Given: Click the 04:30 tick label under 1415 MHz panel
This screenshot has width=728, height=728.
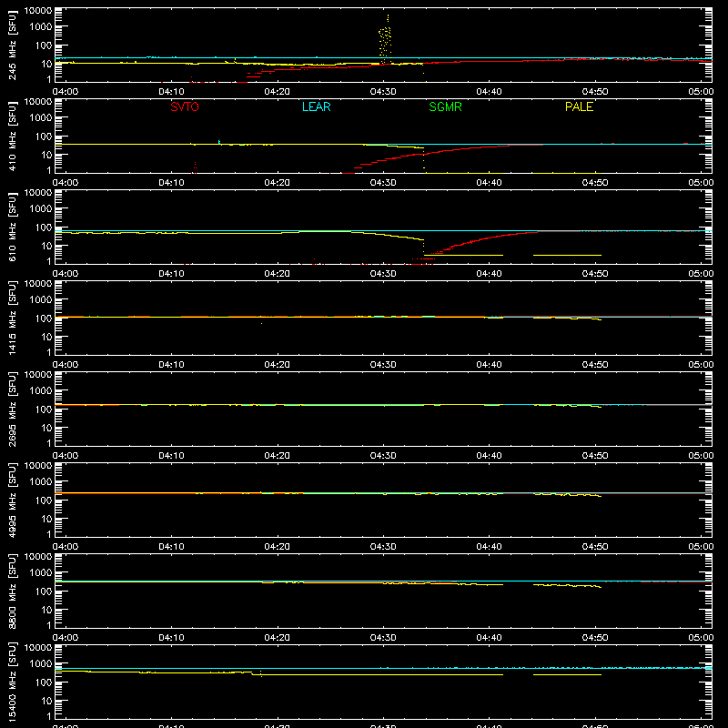Looking at the screenshot, I should (383, 365).
